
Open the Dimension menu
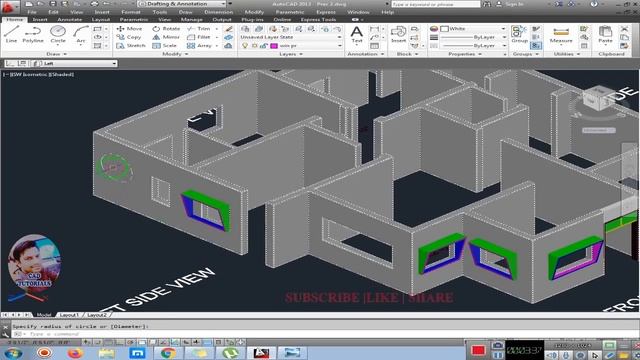[x=218, y=12]
